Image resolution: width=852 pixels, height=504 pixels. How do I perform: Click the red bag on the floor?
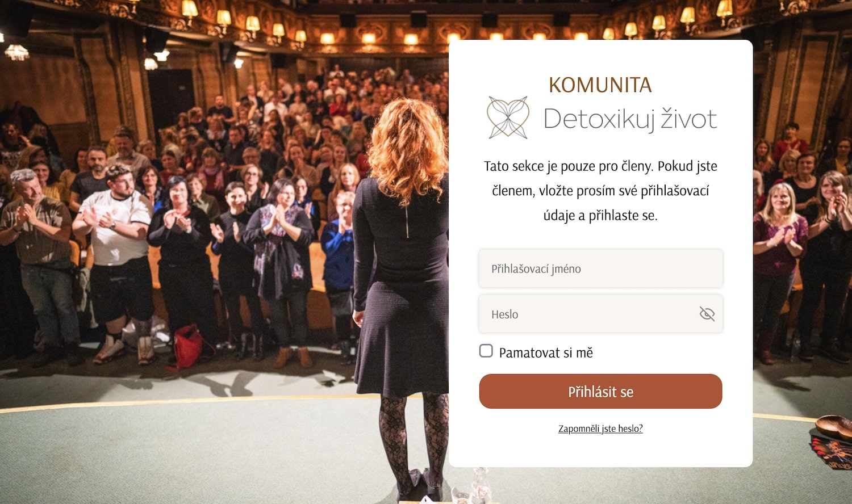pyautogui.click(x=187, y=346)
